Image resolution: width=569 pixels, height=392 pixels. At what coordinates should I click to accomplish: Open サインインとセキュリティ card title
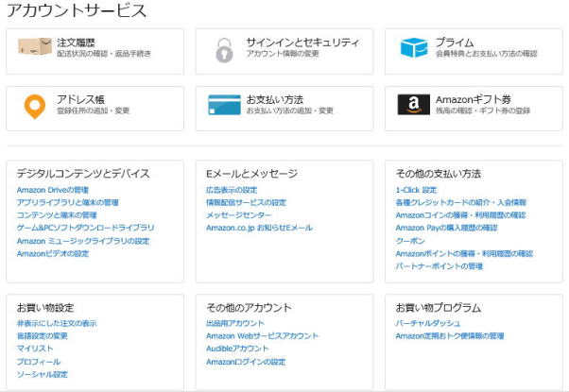(x=302, y=43)
